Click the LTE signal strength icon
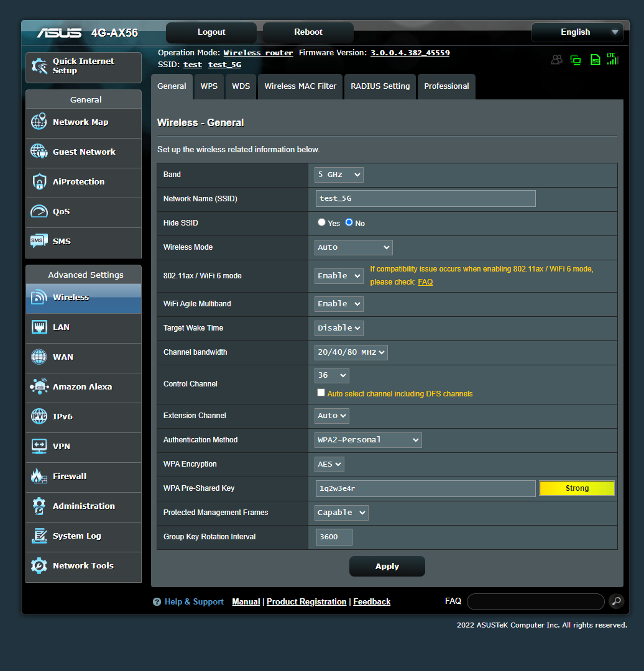 [613, 59]
